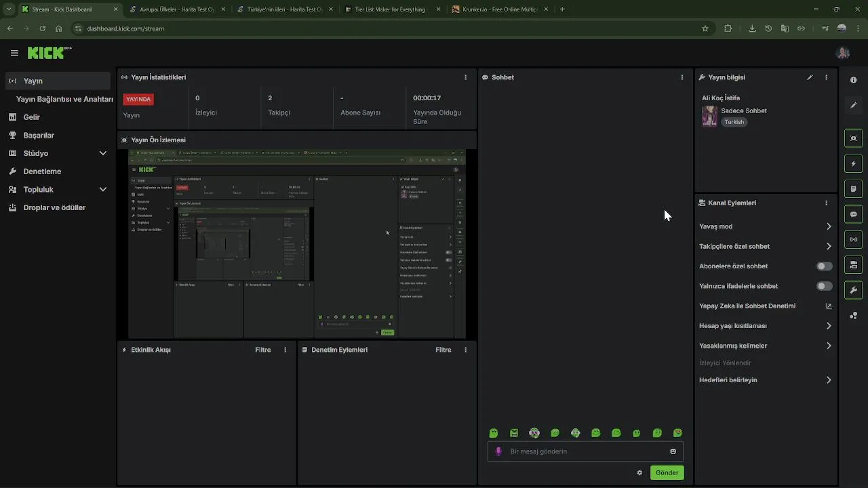Open Hesap yaşı kısıtlaması chevron
The width and height of the screenshot is (868, 488).
pyautogui.click(x=829, y=326)
